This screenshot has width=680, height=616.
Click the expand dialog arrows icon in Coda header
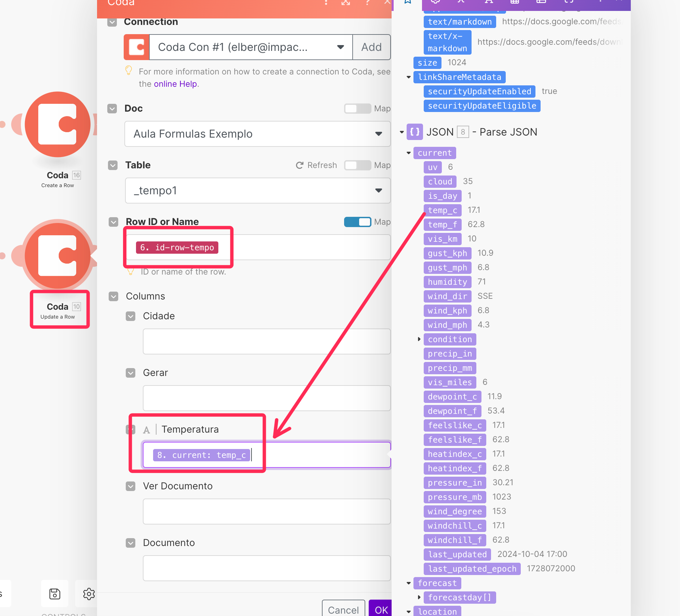(x=346, y=3)
